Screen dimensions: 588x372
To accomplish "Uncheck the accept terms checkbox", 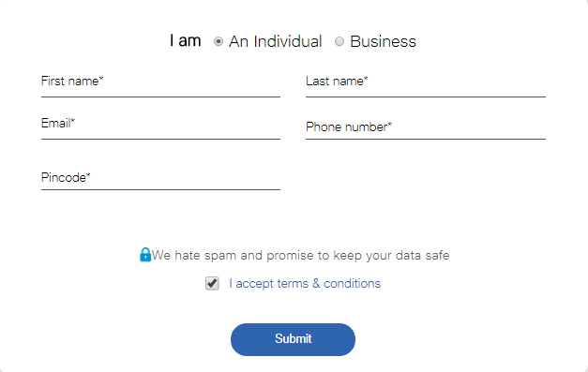I will point(212,283).
